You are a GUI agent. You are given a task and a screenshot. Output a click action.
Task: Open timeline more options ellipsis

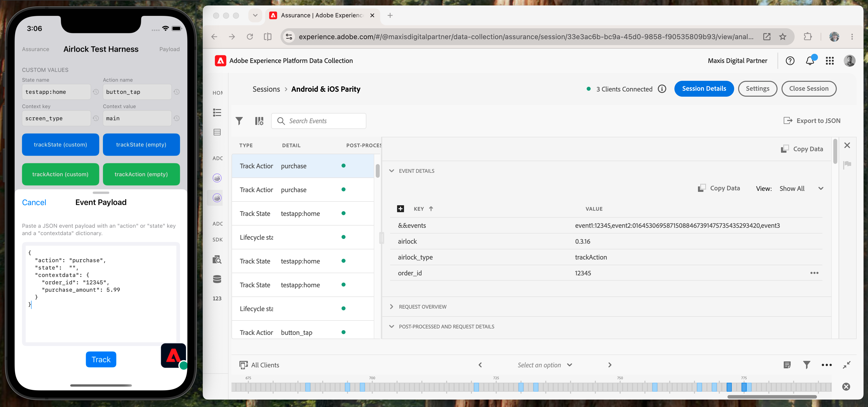tap(827, 365)
